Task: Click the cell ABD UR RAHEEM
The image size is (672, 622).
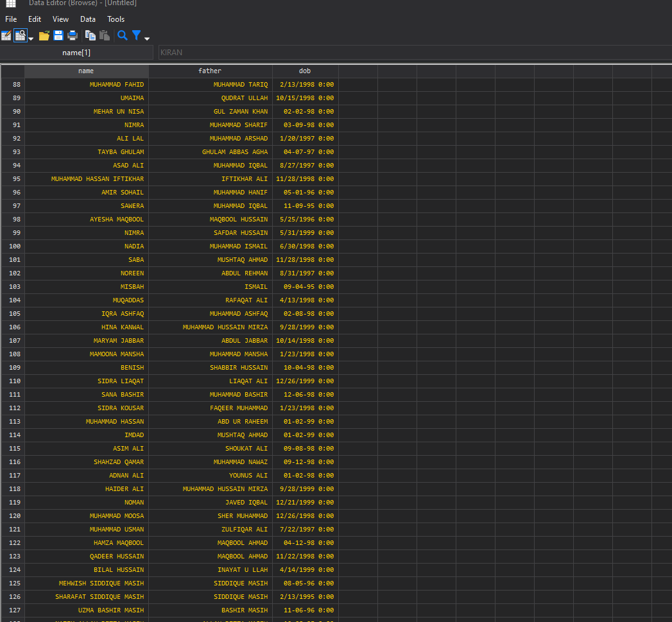Action: (211, 421)
